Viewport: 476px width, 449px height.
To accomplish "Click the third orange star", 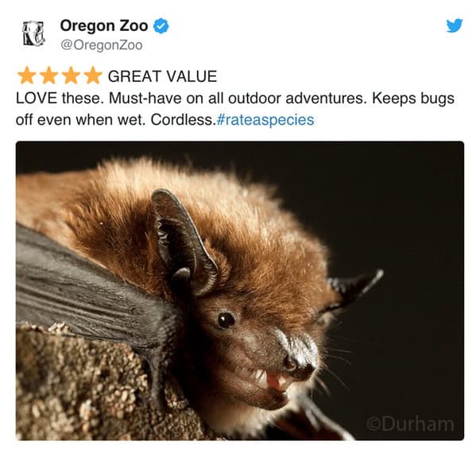I will (x=71, y=75).
